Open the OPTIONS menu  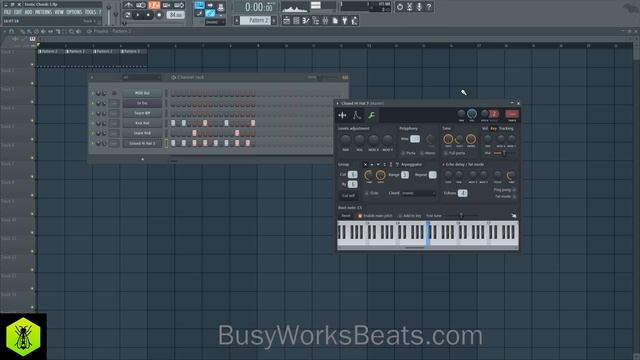[74, 12]
